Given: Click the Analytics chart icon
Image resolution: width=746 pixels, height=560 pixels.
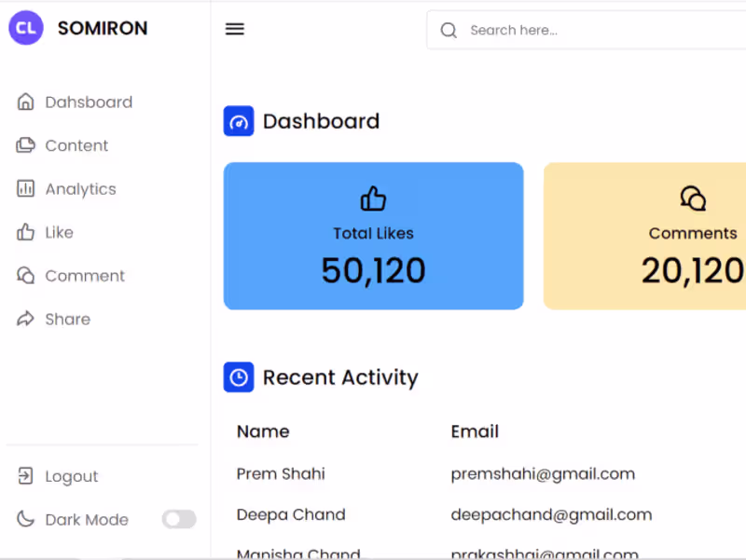Looking at the screenshot, I should (x=26, y=188).
